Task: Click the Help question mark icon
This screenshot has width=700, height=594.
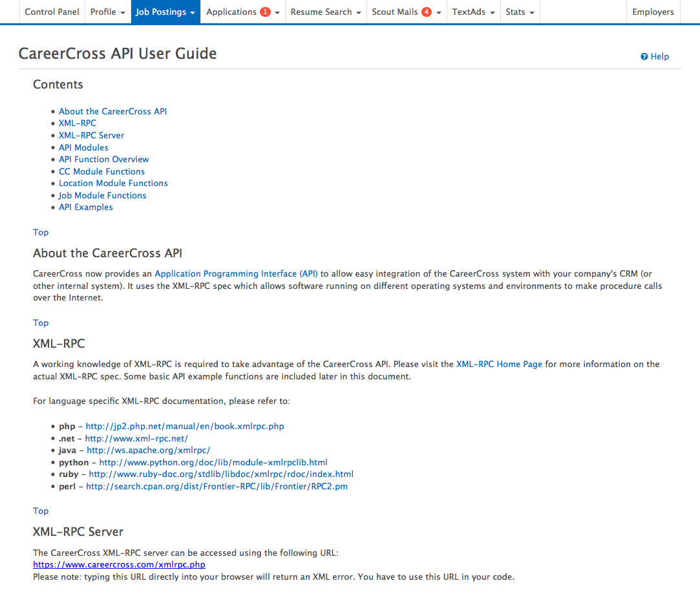Action: click(x=644, y=57)
